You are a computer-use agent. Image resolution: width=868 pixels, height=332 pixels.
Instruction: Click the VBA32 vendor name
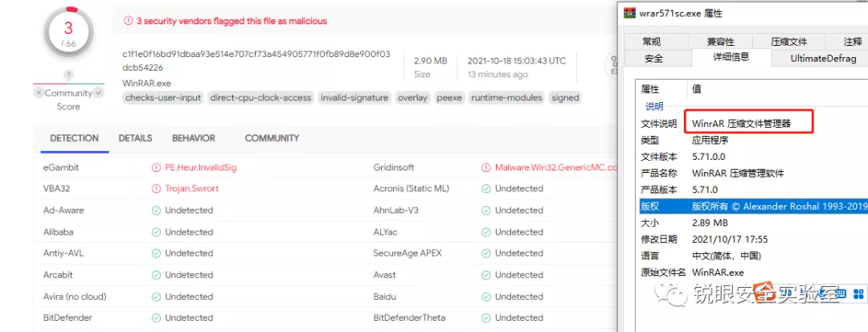pyautogui.click(x=56, y=189)
